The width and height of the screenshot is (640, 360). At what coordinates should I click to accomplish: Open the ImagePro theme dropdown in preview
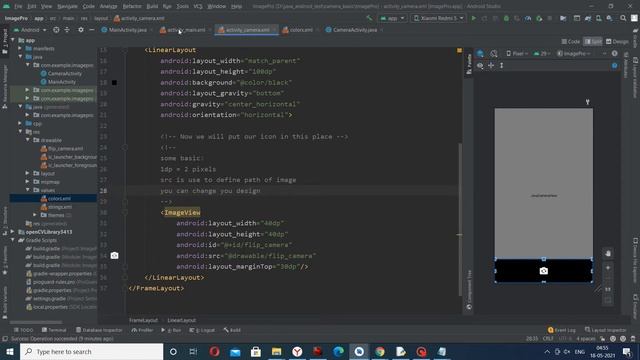tap(573, 53)
